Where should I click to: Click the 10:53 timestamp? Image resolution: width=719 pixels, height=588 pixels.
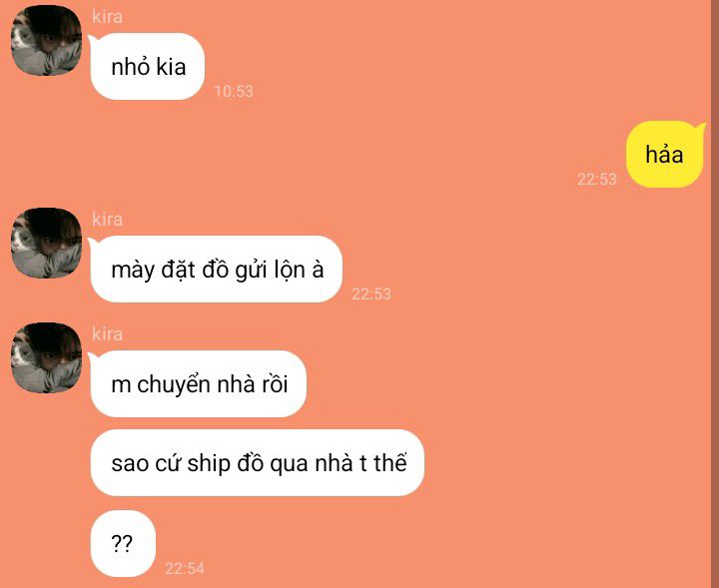click(234, 91)
